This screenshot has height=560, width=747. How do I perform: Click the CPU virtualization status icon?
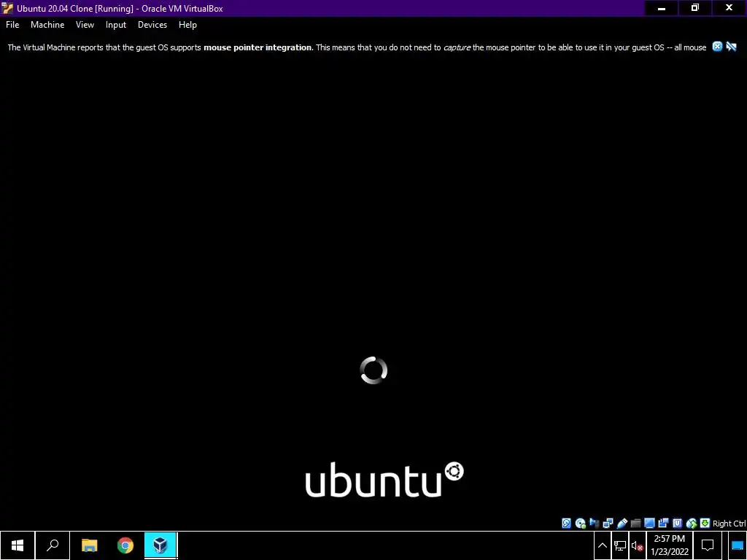pos(677,524)
